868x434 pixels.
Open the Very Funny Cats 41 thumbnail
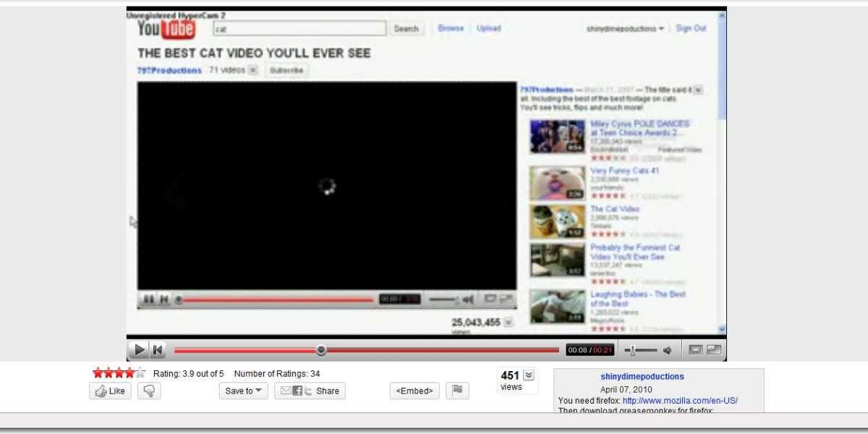pyautogui.click(x=557, y=183)
